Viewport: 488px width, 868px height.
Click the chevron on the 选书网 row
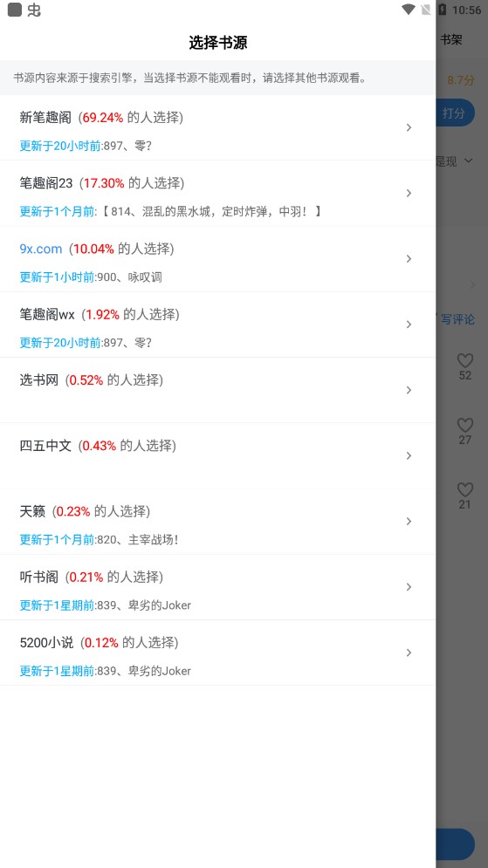click(x=409, y=390)
